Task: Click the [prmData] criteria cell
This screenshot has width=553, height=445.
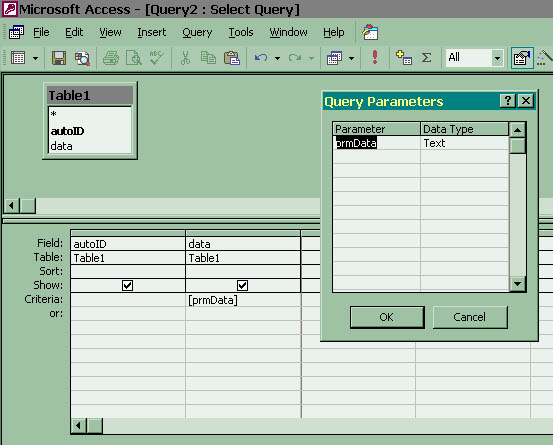Action: [243, 300]
